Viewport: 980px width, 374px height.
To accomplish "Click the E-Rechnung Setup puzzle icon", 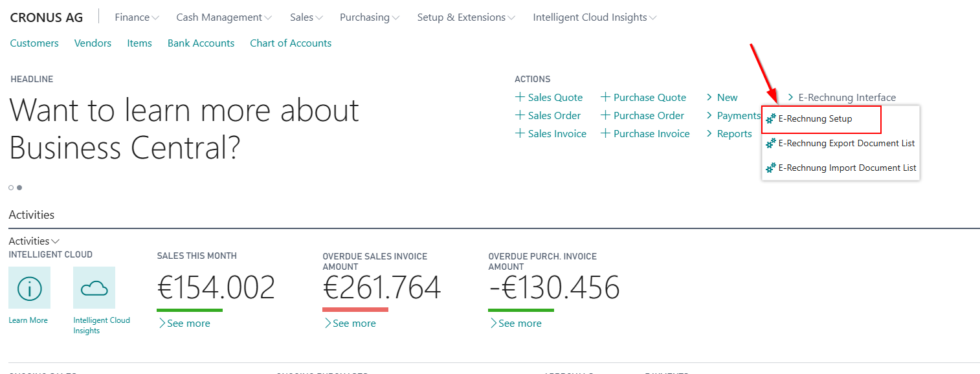I will click(771, 119).
